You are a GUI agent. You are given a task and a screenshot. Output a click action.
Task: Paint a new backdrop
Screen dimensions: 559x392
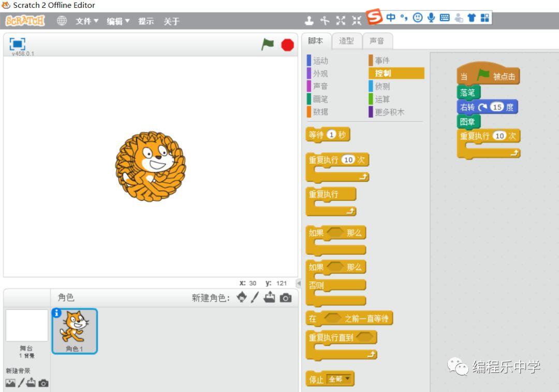click(x=21, y=383)
